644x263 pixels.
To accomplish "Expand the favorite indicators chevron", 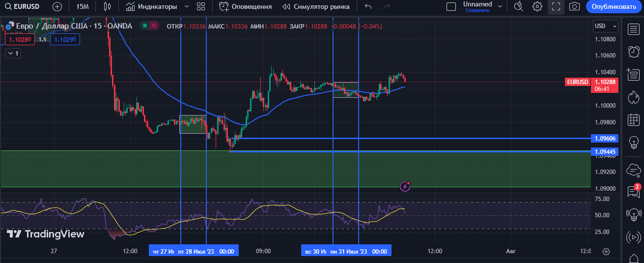I will (186, 6).
